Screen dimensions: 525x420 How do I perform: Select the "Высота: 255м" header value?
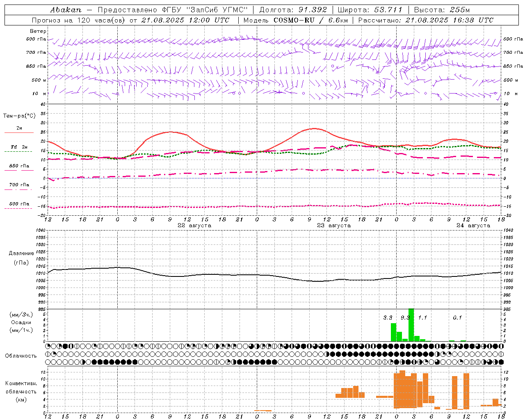coord(442,10)
